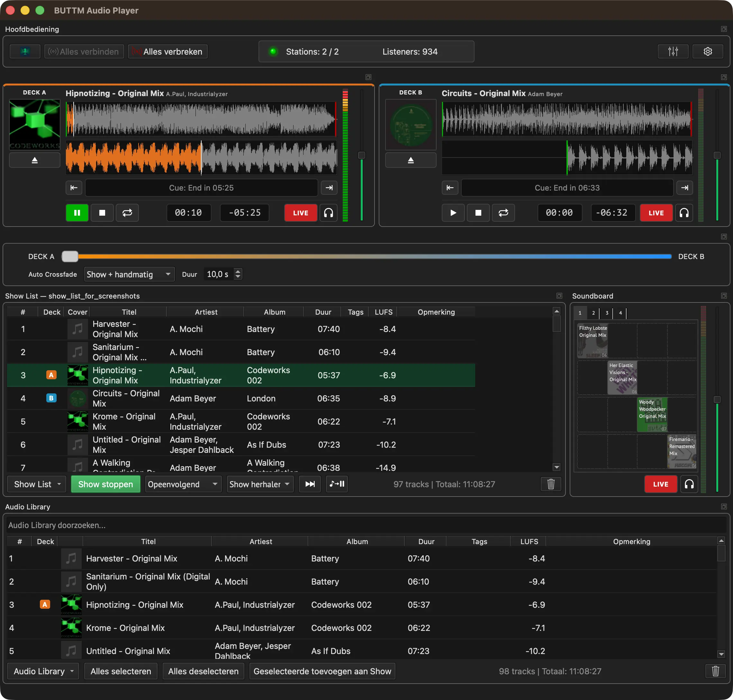This screenshot has height=700, width=733.
Task: Click the play-then-pause icon in Show List
Action: pyautogui.click(x=337, y=484)
